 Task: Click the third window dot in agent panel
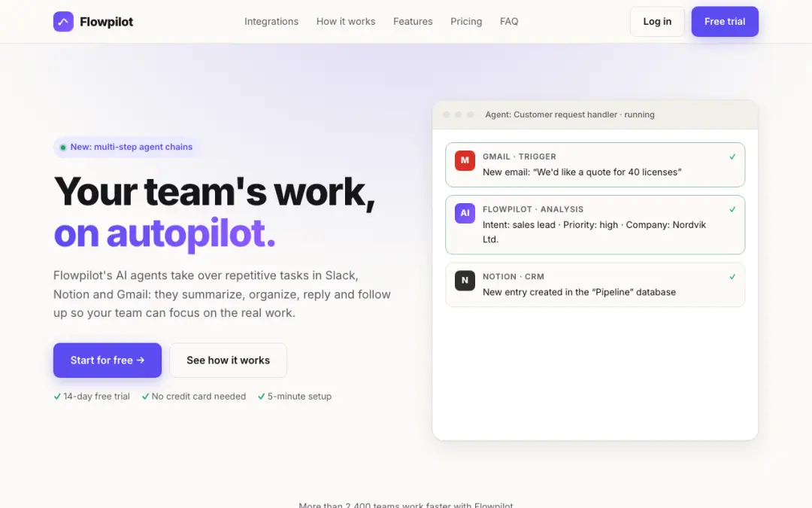470,114
